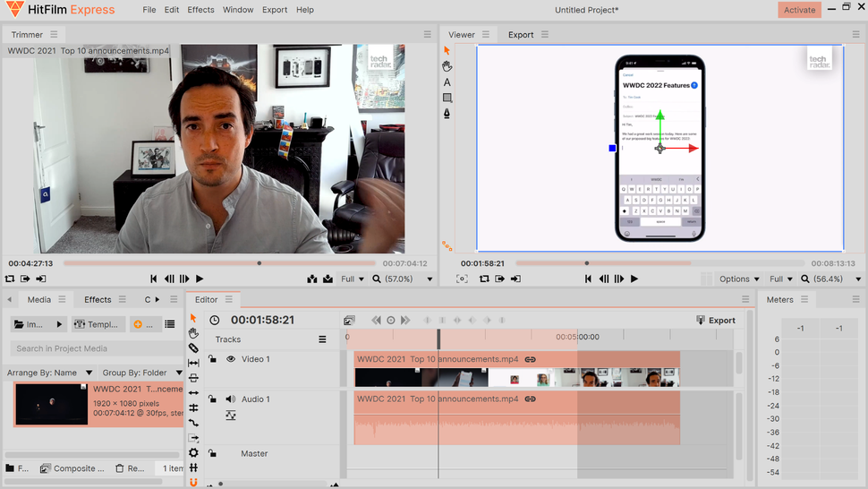Select the Text tool in Viewer
Image resolution: width=868 pixels, height=489 pixels.
tap(447, 82)
